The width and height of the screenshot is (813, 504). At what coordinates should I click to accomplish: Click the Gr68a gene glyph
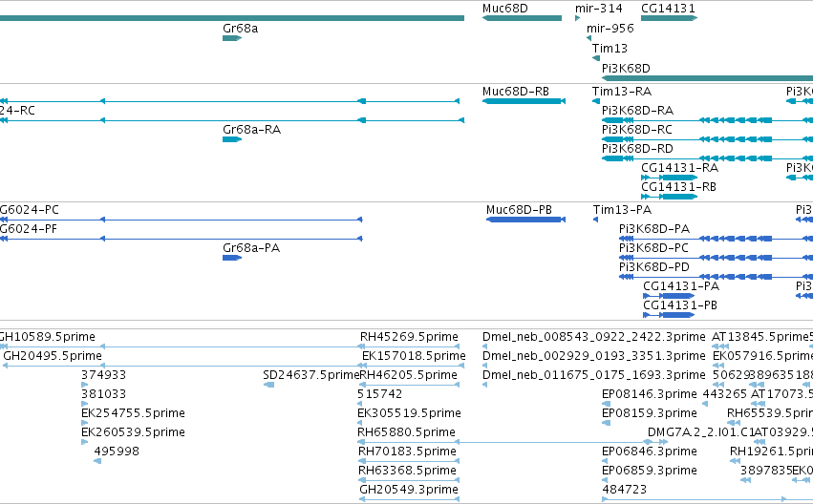(x=232, y=38)
